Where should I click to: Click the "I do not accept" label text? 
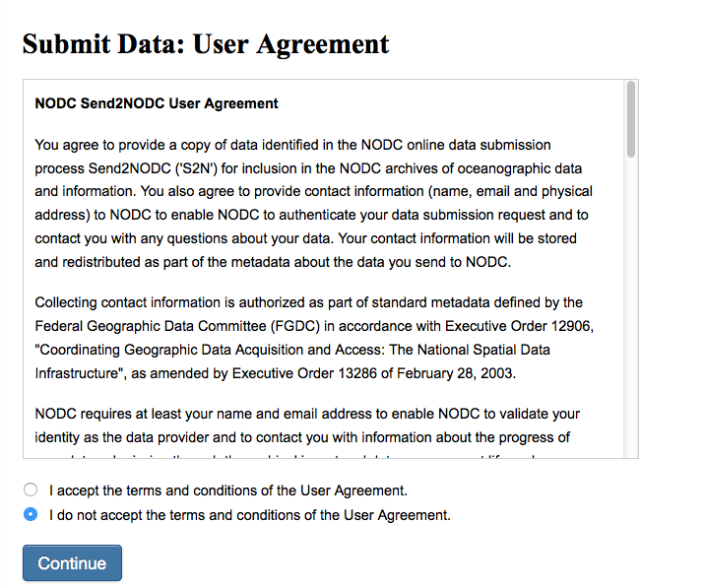(249, 514)
